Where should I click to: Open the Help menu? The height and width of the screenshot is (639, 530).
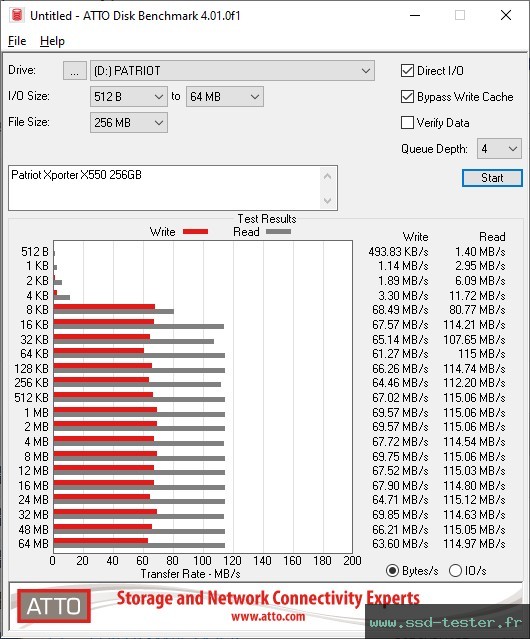(52, 41)
